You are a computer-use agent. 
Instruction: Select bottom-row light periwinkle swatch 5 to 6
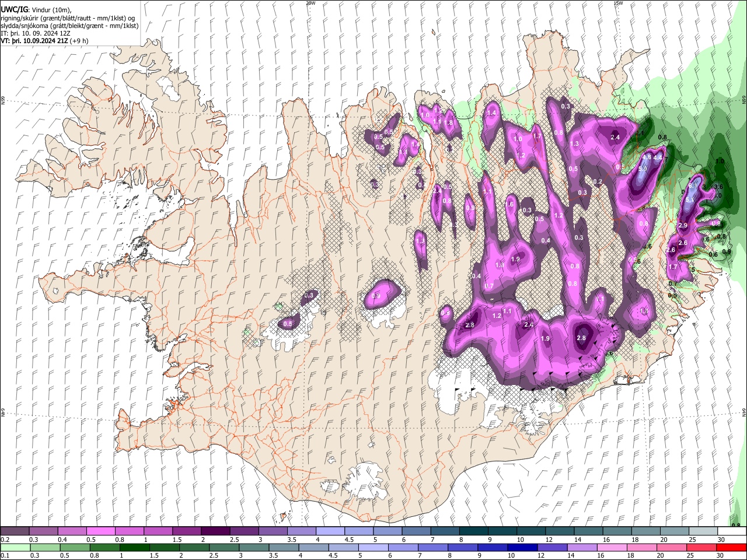373,548
